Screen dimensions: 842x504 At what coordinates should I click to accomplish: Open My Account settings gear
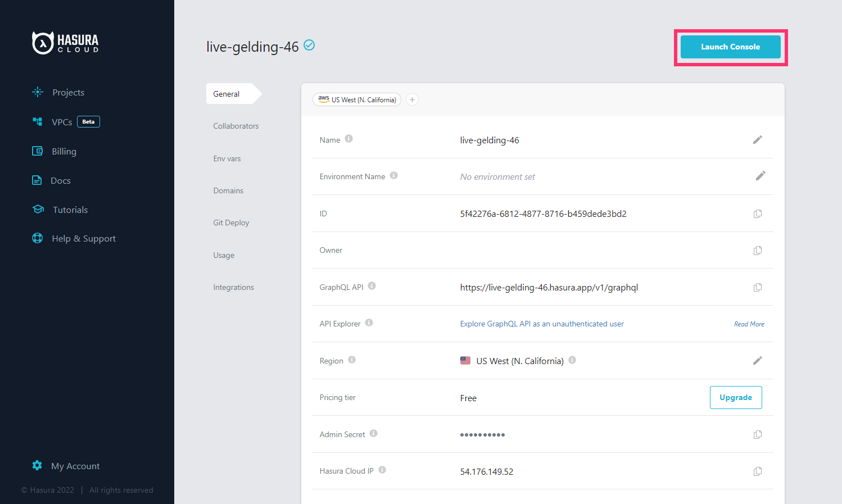tap(37, 465)
